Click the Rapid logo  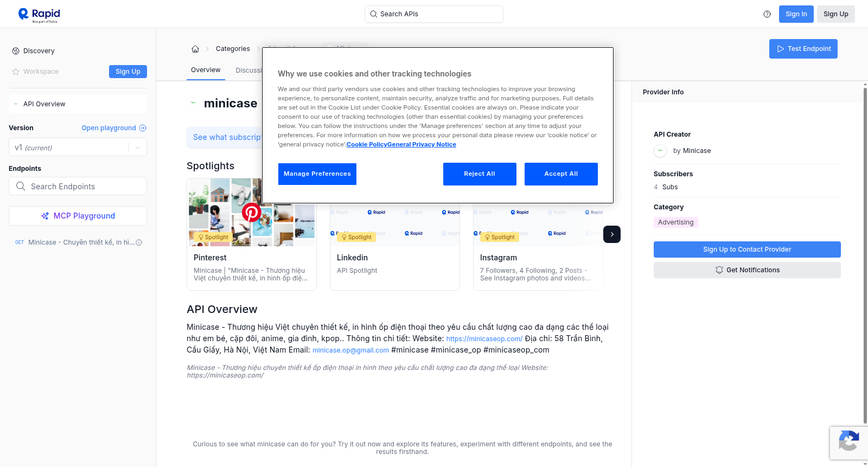39,15
